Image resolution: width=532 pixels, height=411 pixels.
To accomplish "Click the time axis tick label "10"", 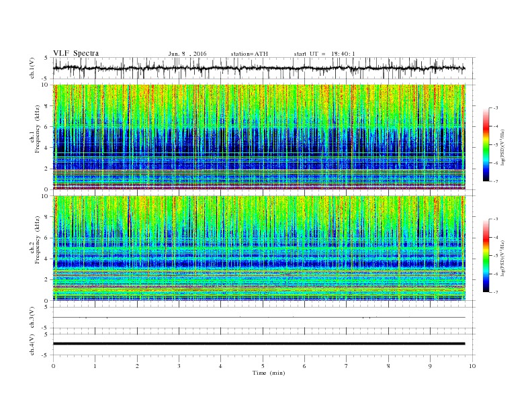I will tap(472, 366).
